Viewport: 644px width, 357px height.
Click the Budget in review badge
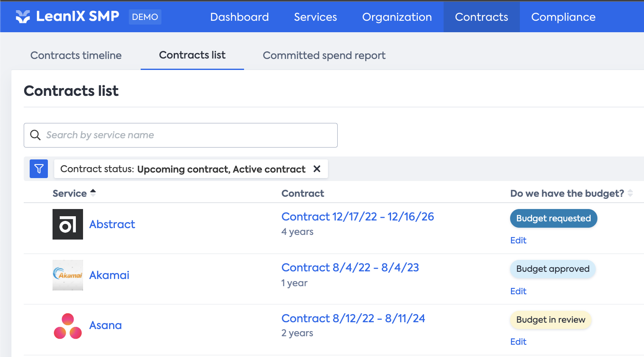[550, 320]
